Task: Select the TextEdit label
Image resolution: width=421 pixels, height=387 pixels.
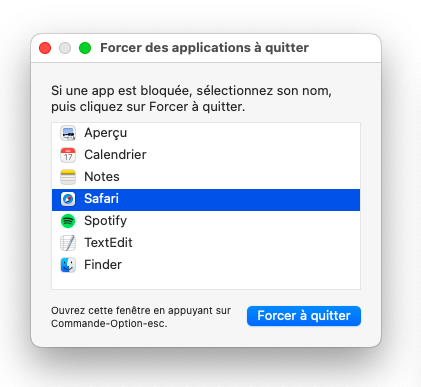Action: [108, 243]
